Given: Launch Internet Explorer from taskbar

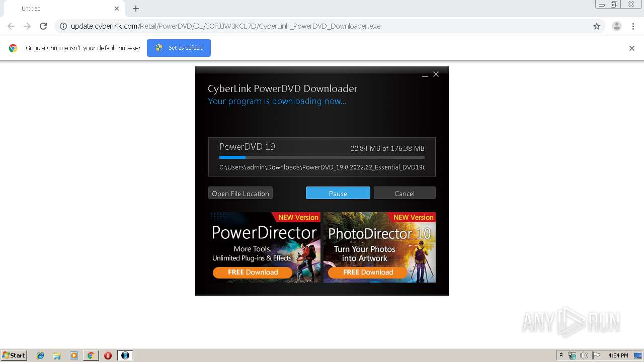Looking at the screenshot, I should point(40,355).
